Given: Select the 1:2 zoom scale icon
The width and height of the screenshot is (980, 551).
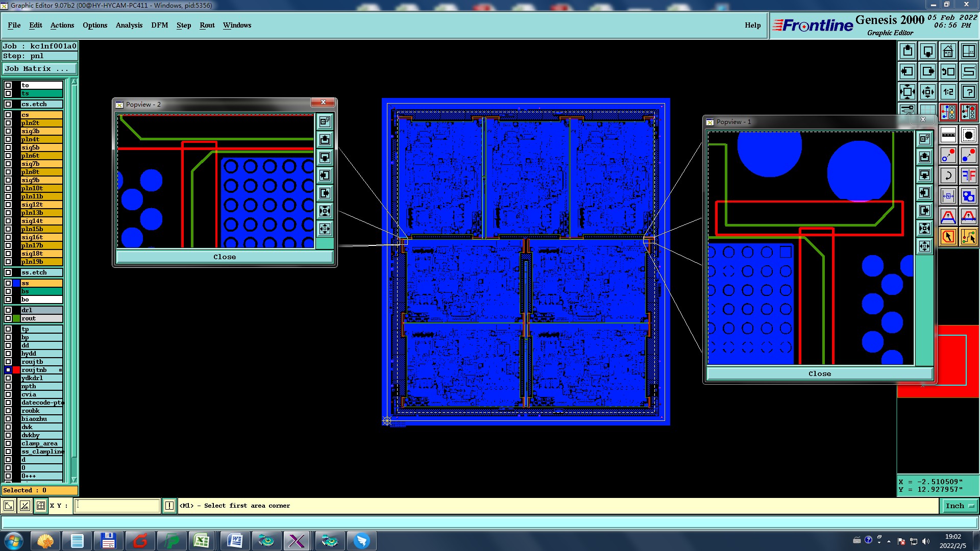Looking at the screenshot, I should [948, 92].
